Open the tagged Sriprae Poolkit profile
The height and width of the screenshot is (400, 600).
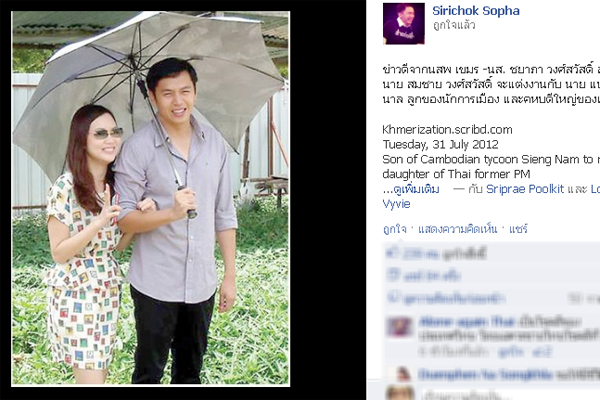coord(525,189)
